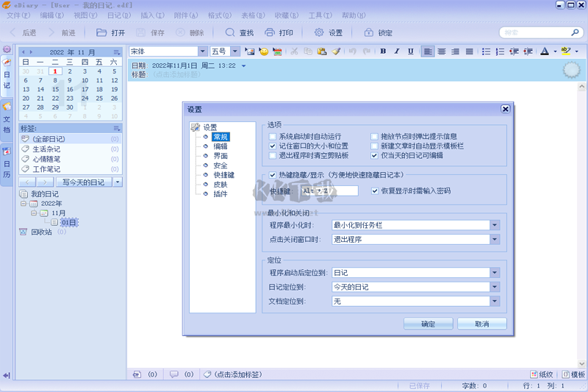Screen dimensions: 588x392
Task: Open the font name 宋体 dropdown
Action: (x=203, y=51)
